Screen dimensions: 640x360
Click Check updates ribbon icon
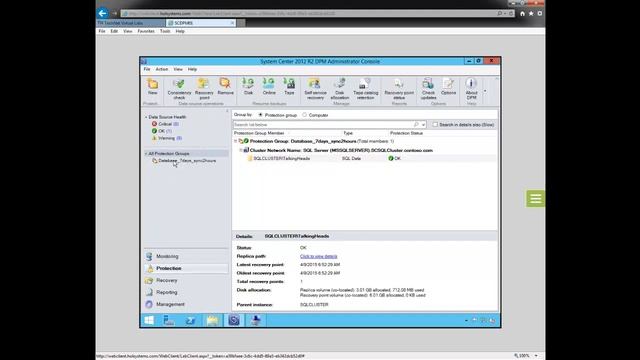(x=428, y=89)
